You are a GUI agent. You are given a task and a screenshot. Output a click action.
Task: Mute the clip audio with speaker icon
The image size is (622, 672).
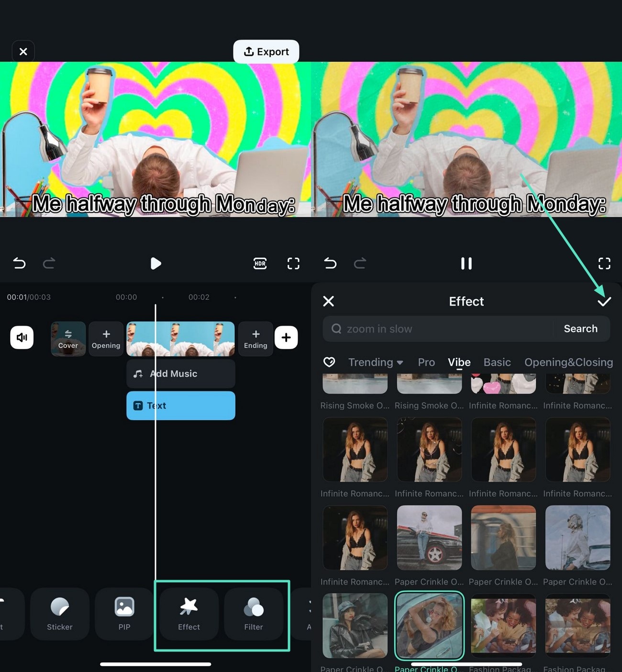(x=22, y=338)
